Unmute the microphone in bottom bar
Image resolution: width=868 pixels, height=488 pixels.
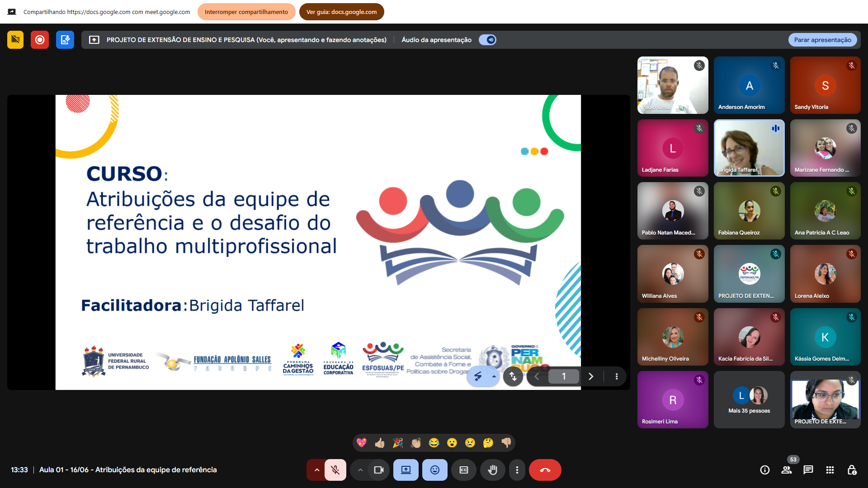coord(335,470)
